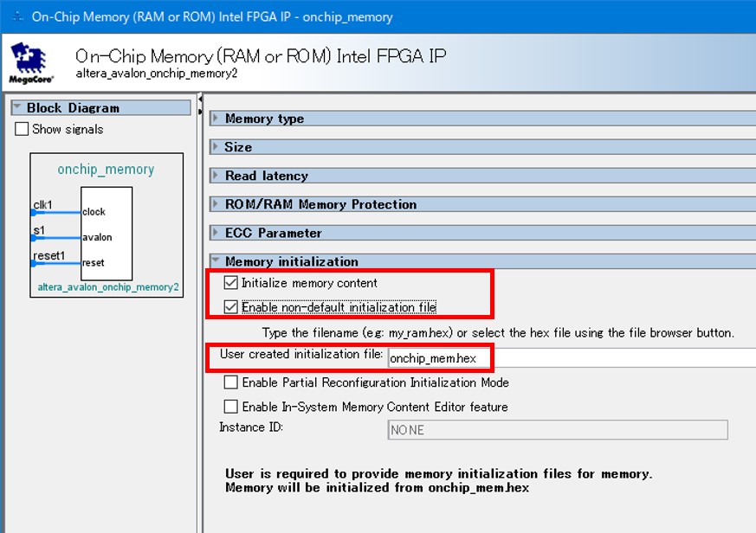Screen dimensions: 756x533
Task: Select the onchip_memory block in diagram
Action: pos(106,170)
